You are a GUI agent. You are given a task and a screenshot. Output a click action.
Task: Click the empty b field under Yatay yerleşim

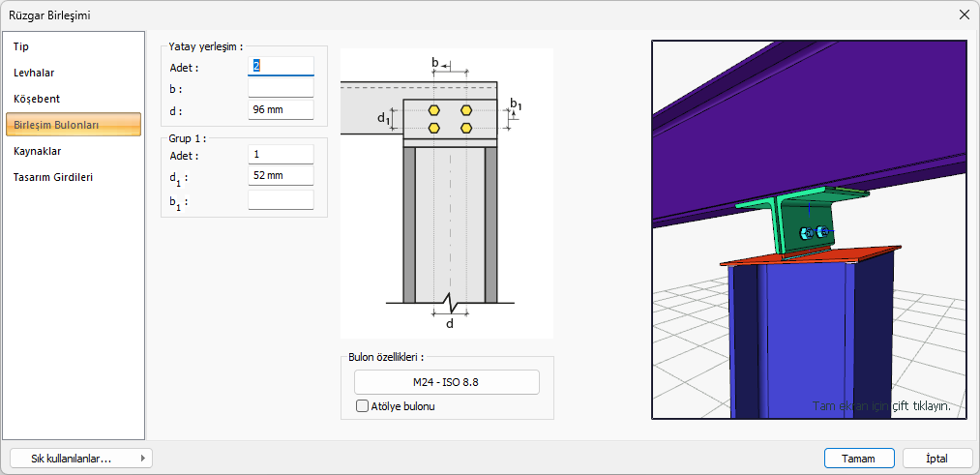coord(281,88)
